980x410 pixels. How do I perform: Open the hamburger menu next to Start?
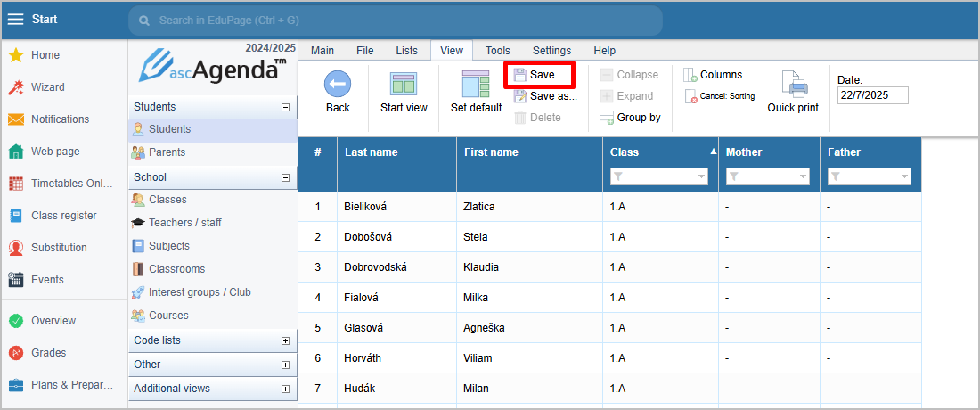[x=16, y=20]
